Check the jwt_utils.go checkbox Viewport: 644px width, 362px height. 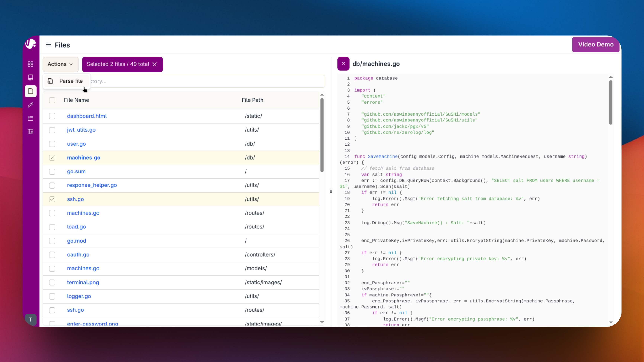(x=52, y=130)
